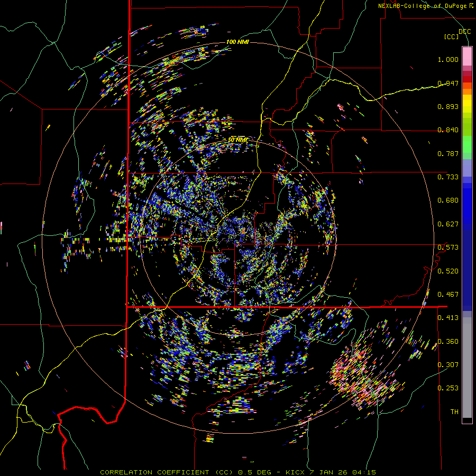The width and height of the screenshot is (476, 476).
Task: Select the 0.680 scale value
Action: (448, 200)
